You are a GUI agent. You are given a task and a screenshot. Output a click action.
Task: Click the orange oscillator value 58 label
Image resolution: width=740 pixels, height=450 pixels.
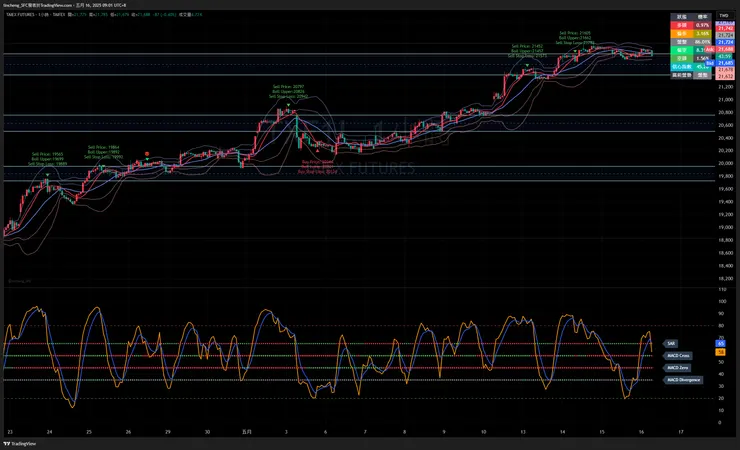tap(721, 352)
